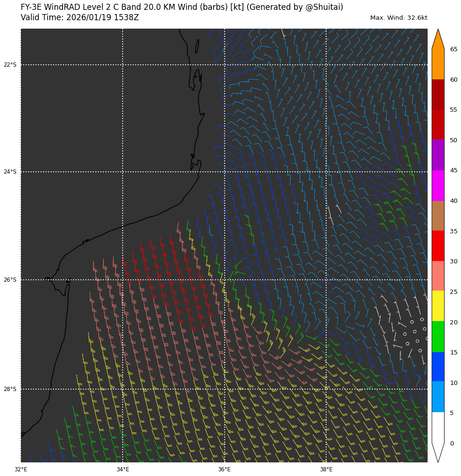
Task: Pick the magenta 40-45 kt colorbar swatch
Action: click(x=438, y=185)
